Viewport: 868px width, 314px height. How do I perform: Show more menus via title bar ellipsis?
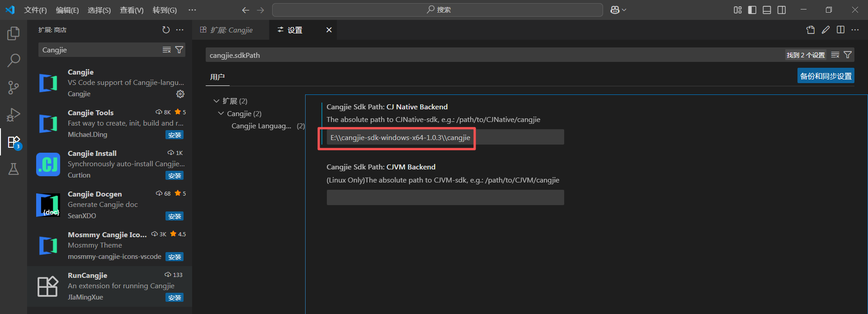[192, 10]
